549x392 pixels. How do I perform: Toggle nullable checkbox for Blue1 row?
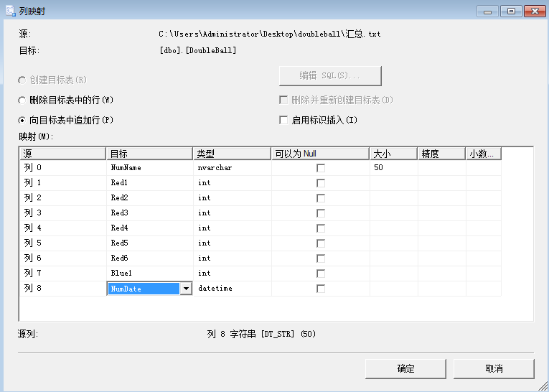[320, 274]
